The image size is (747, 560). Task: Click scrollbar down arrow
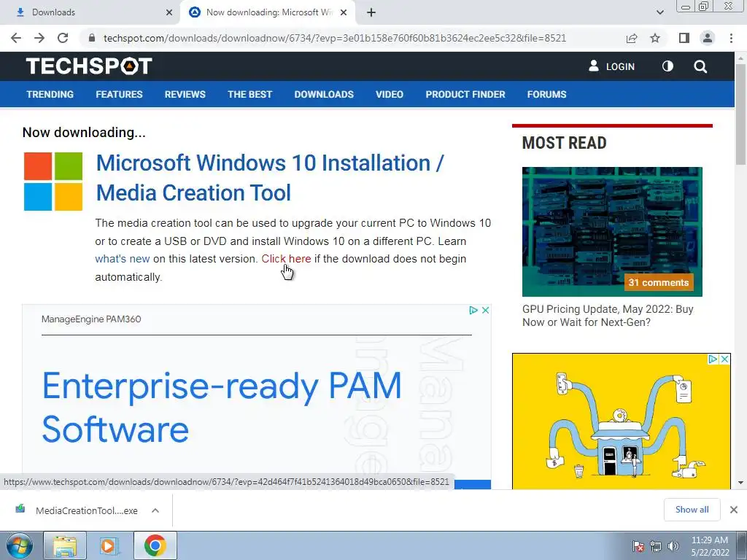tap(740, 483)
